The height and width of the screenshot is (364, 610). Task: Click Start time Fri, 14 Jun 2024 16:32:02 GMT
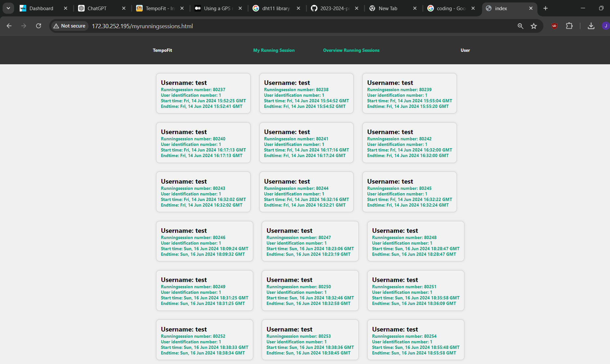pos(203,199)
